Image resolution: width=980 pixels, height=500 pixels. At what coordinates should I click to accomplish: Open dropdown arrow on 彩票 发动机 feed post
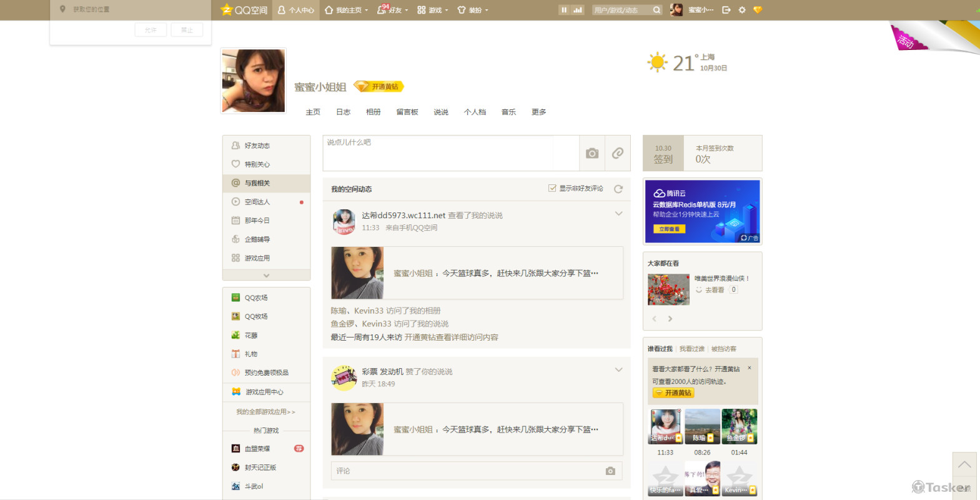pyautogui.click(x=618, y=370)
